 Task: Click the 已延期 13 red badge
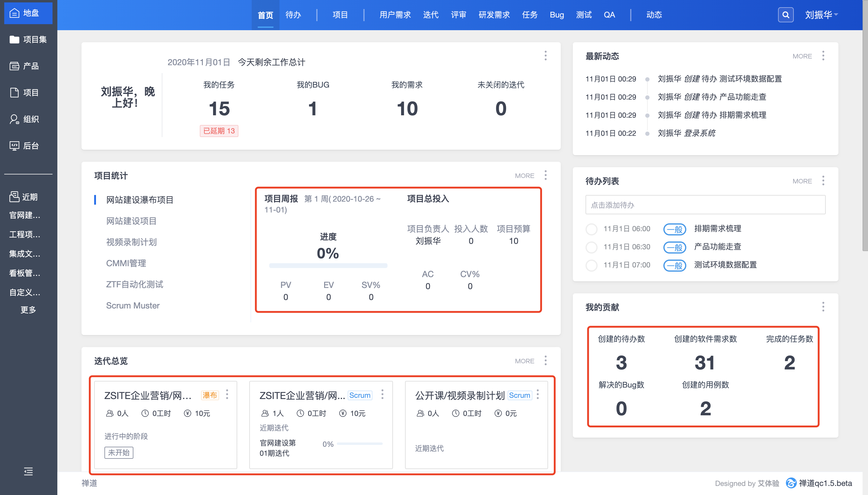click(x=219, y=131)
